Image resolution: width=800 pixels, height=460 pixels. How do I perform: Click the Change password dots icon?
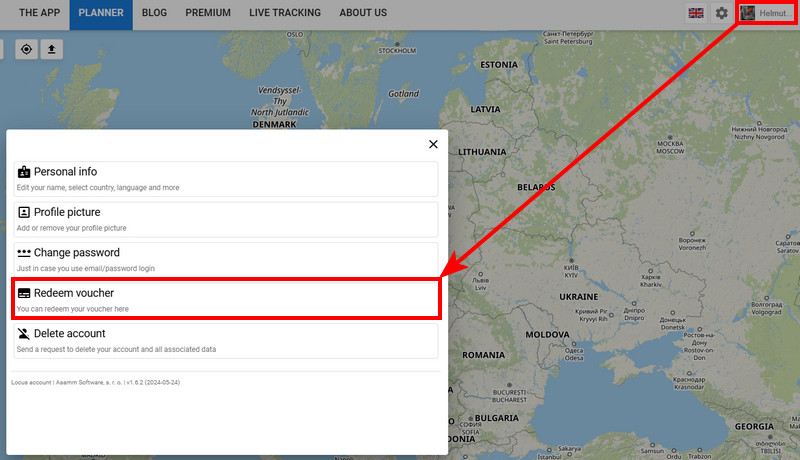tap(24, 253)
